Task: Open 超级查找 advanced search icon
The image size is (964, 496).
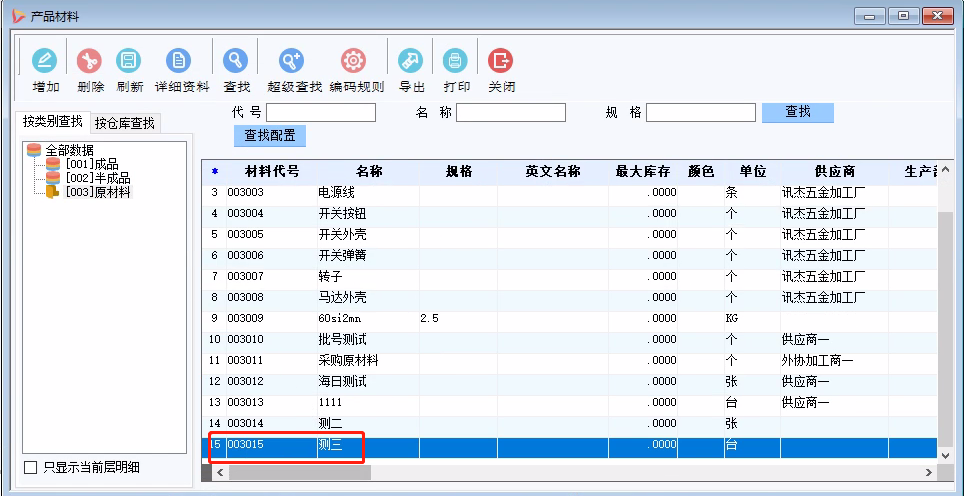Action: pyautogui.click(x=291, y=61)
